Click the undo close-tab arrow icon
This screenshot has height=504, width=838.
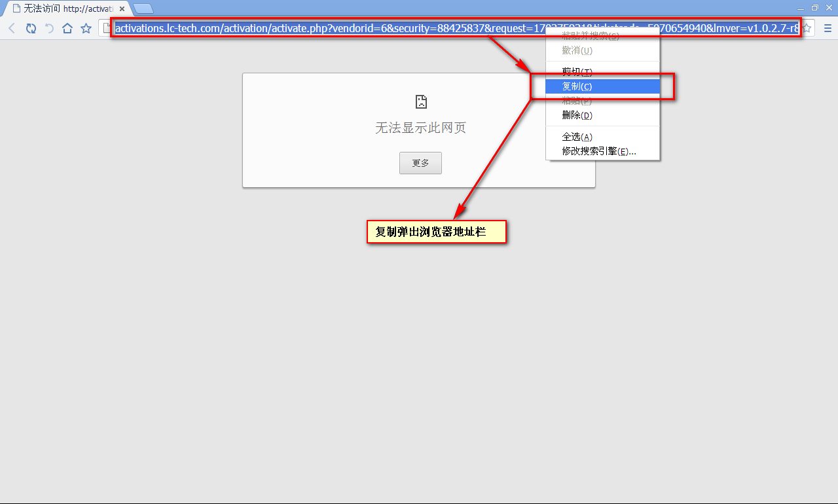point(49,28)
